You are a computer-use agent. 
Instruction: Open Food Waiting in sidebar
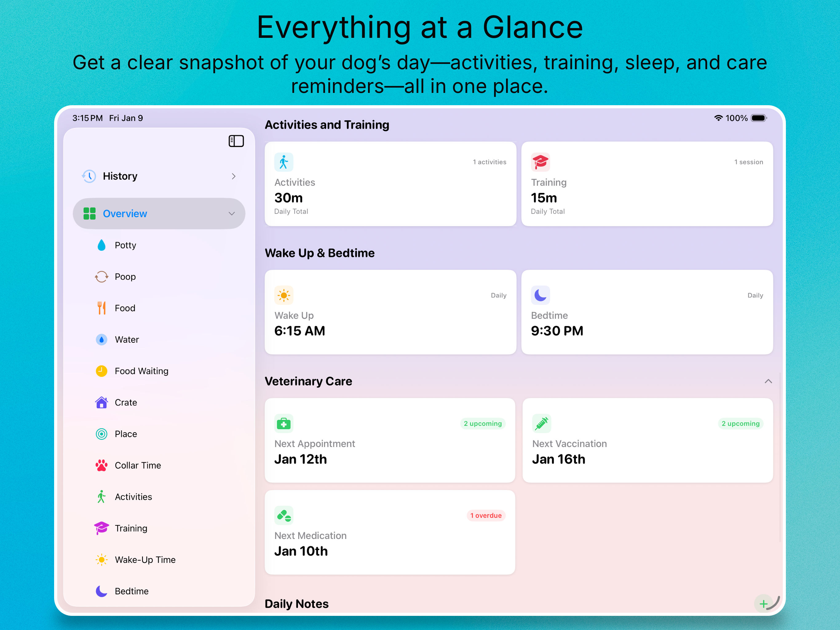pos(159,371)
